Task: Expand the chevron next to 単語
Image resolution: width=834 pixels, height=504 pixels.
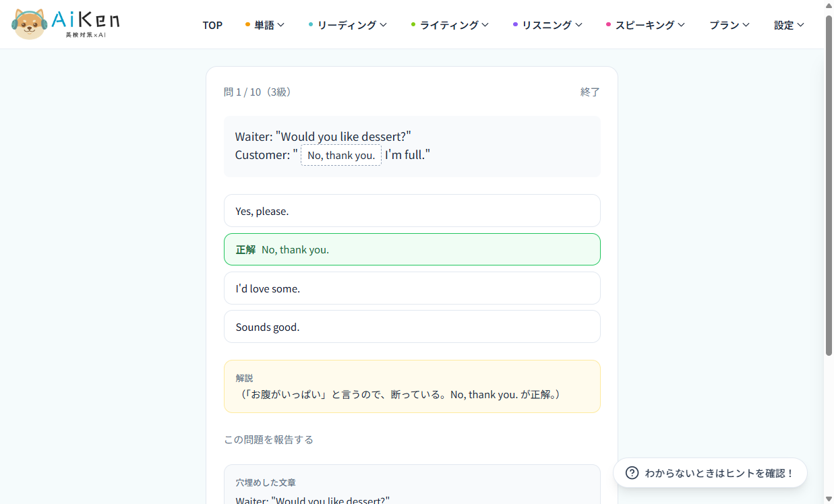Action: (x=280, y=25)
